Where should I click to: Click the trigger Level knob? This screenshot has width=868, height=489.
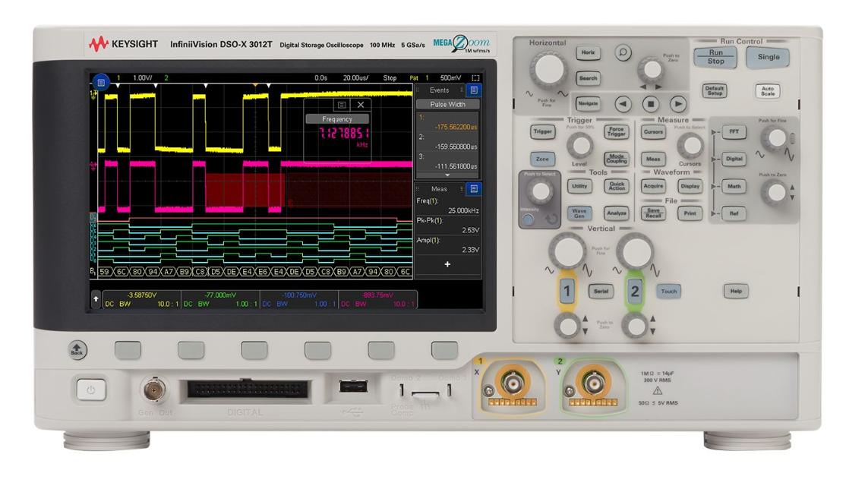[x=579, y=147]
